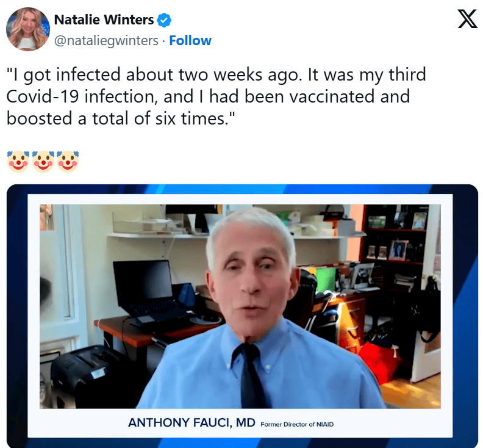
Task: Click the first clown face emoji
Action: point(18,161)
